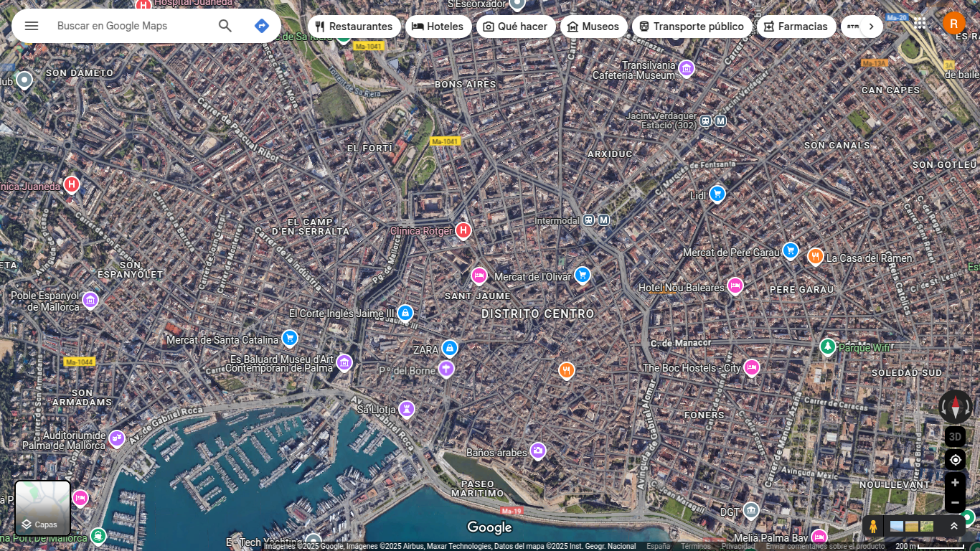Select the Qué hacer chip
The image size is (980, 551).
(x=516, y=27)
